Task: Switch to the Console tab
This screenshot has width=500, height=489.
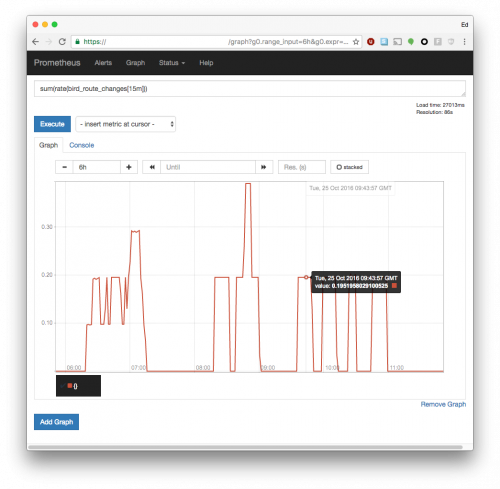Action: (82, 145)
